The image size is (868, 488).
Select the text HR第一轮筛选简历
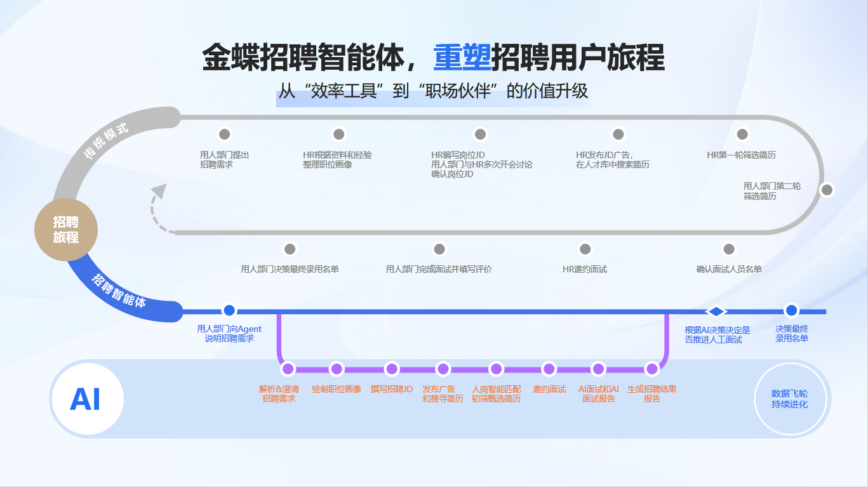point(742,155)
